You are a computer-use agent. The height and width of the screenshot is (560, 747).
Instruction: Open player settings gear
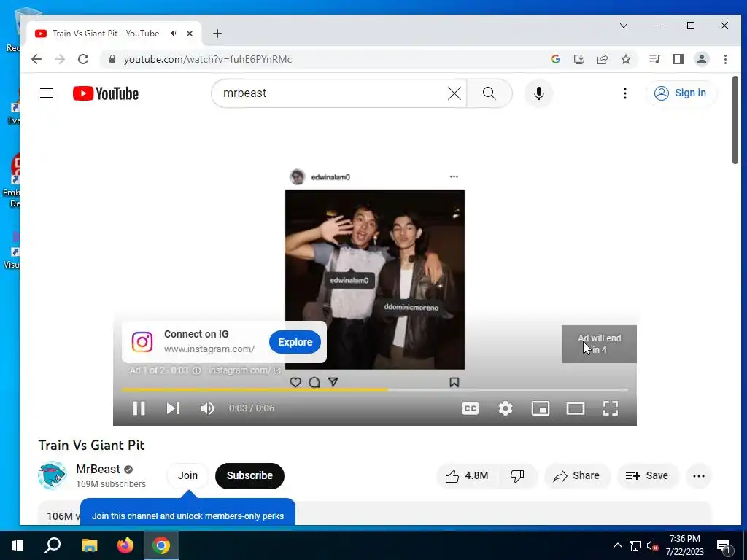[x=506, y=408]
